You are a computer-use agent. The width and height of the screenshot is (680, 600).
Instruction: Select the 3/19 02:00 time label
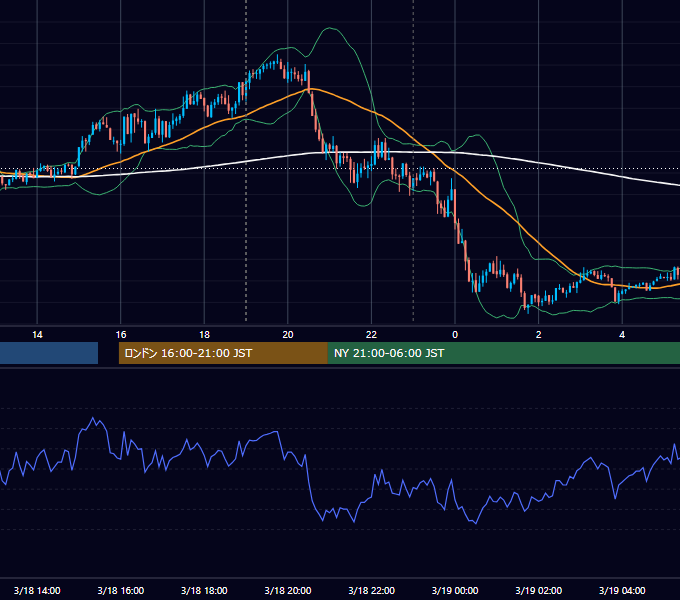point(539,590)
